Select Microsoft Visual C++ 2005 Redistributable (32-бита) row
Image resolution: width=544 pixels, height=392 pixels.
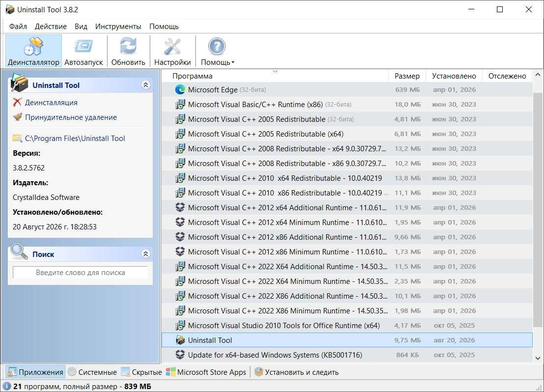[x=347, y=119]
